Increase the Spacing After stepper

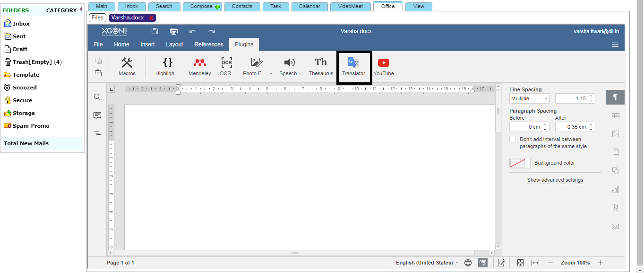click(x=591, y=124)
